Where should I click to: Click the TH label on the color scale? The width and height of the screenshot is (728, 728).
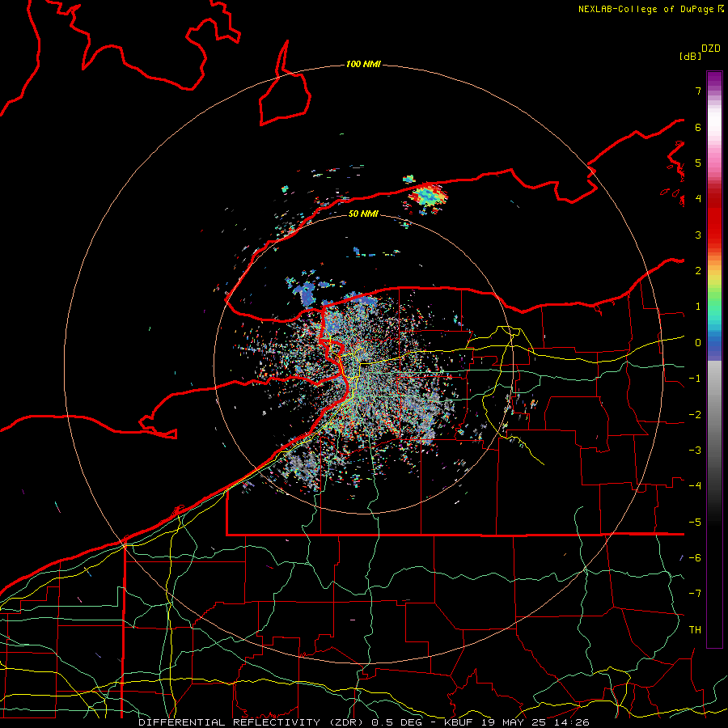695,630
